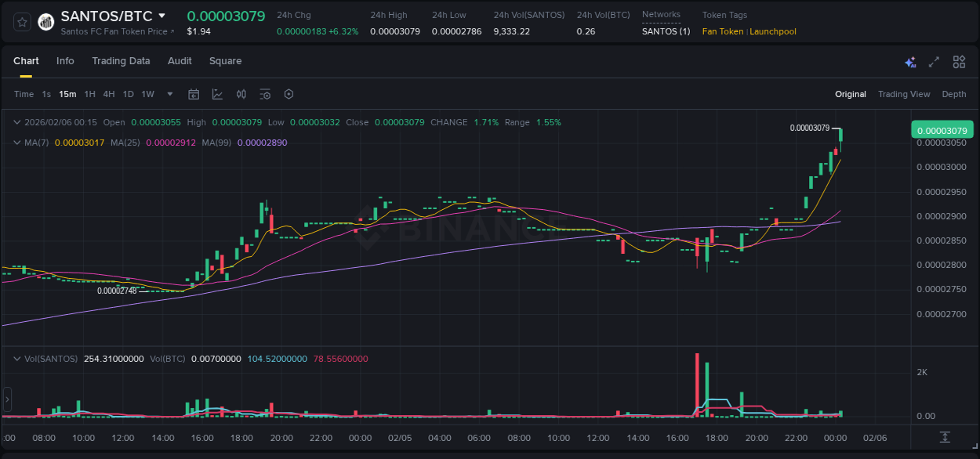Click the candlestick display icon in chart toolbar
Viewport: 980px width, 459px height.
241,94
